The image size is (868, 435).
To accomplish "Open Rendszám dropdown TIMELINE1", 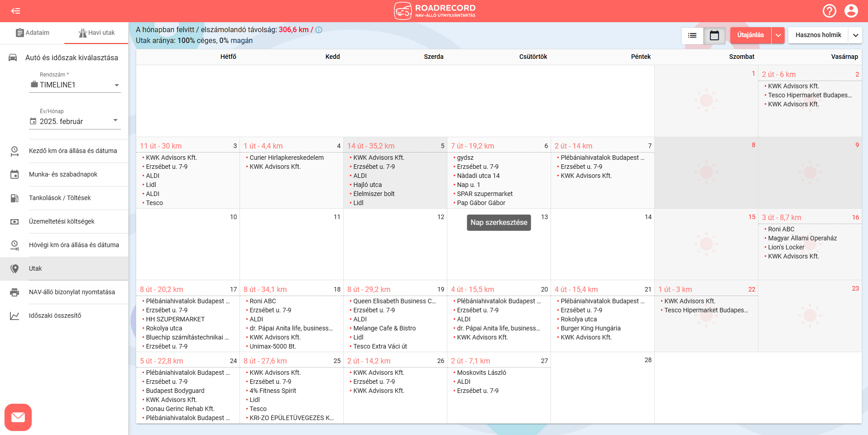I will [x=75, y=85].
